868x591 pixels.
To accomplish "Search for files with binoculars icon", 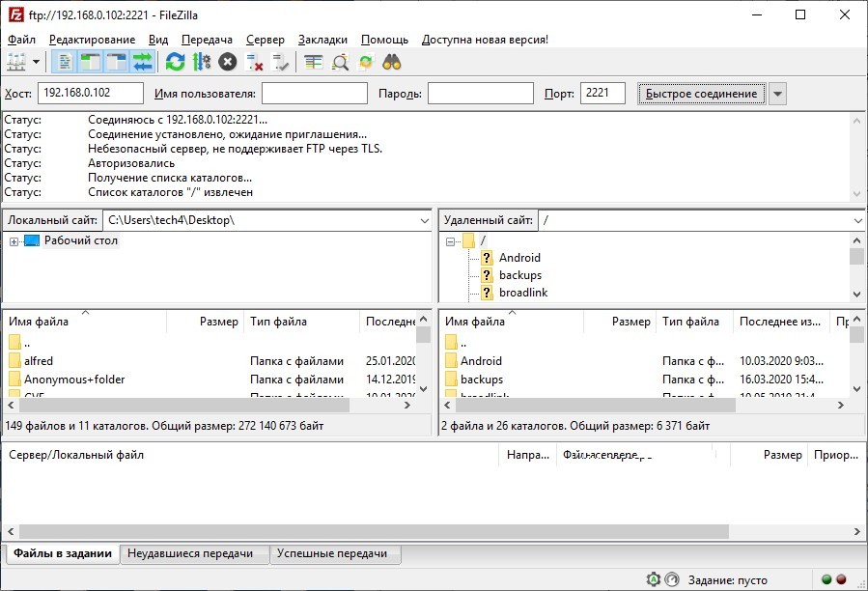I will [x=392, y=62].
